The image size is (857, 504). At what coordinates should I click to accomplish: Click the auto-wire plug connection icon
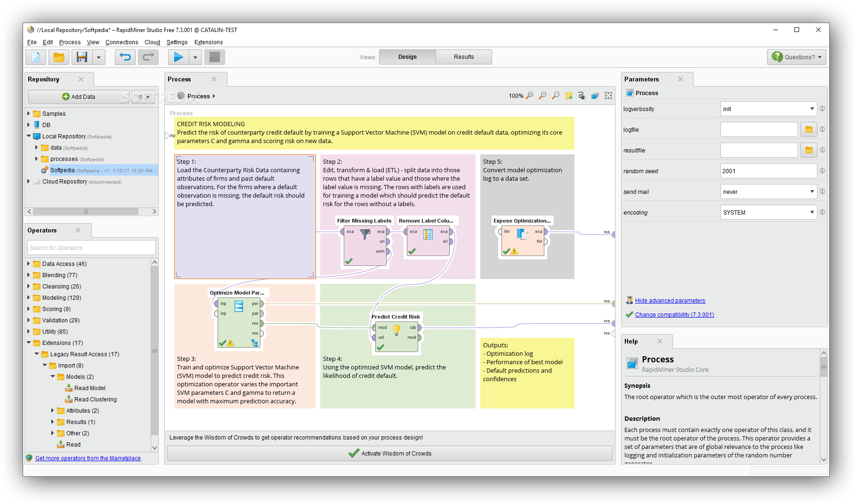(582, 96)
